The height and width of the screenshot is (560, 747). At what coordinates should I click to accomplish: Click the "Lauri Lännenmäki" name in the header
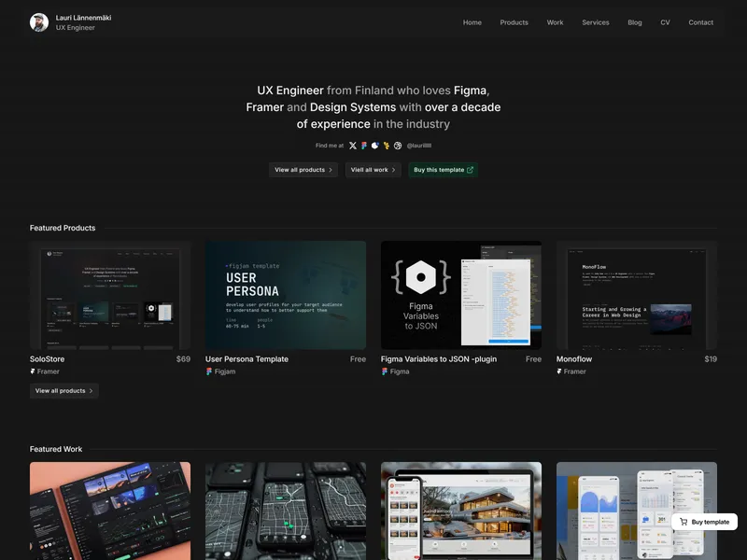(x=83, y=18)
